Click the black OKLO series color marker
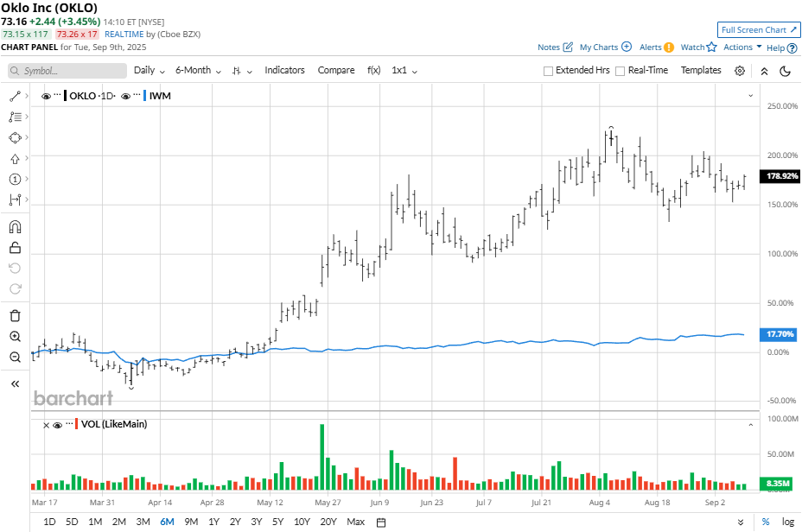802x532 pixels. 66,96
